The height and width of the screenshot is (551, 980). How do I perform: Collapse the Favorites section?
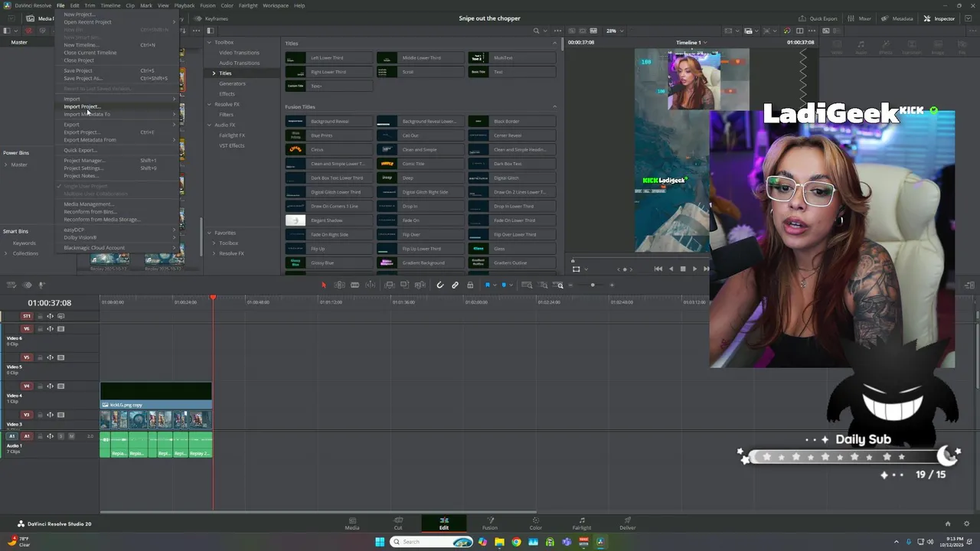coord(208,233)
